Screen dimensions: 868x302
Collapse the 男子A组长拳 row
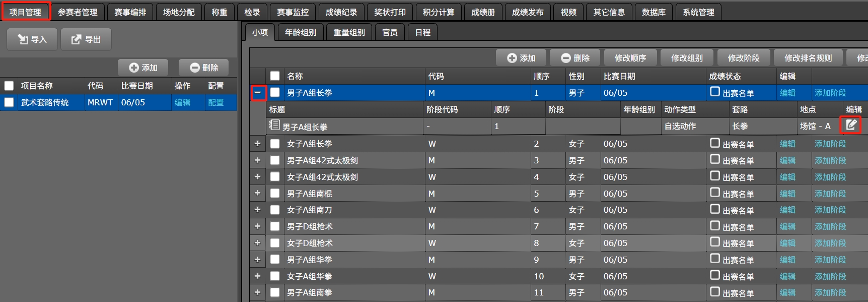click(x=257, y=92)
